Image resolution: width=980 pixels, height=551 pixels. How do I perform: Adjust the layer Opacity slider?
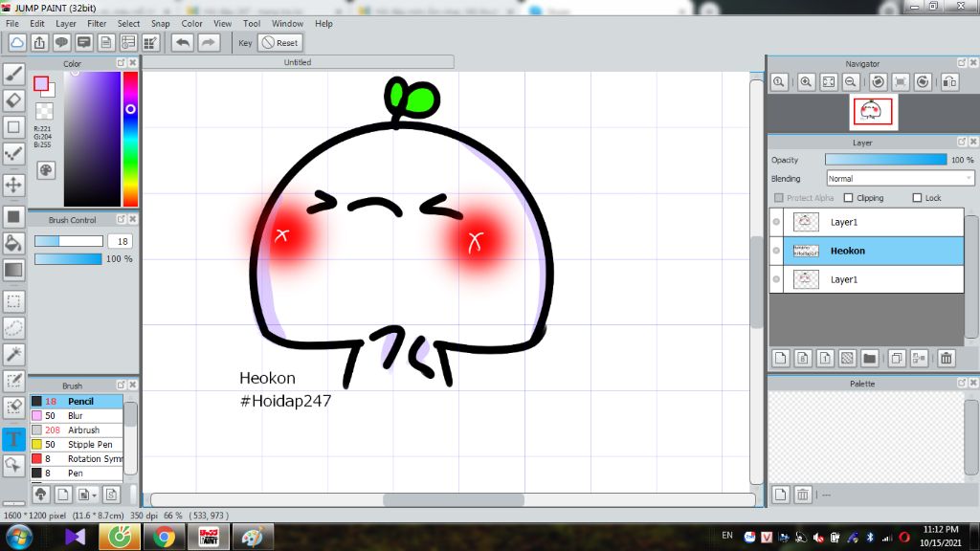(885, 160)
